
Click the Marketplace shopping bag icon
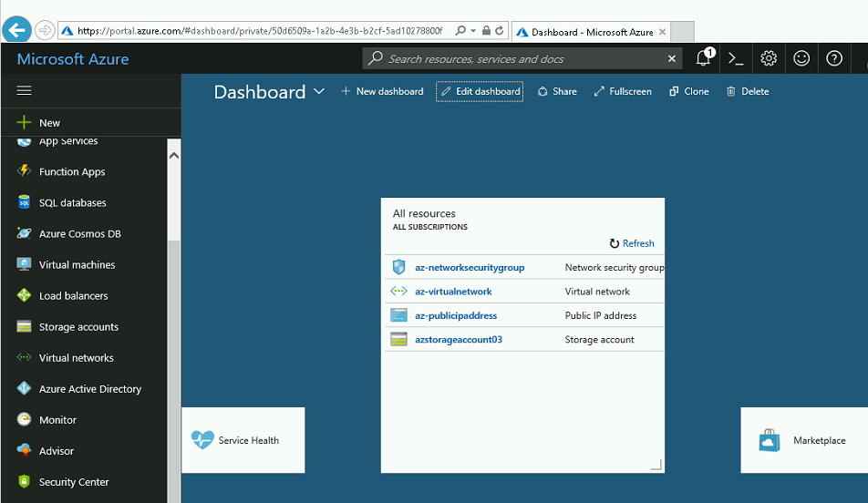pos(769,440)
